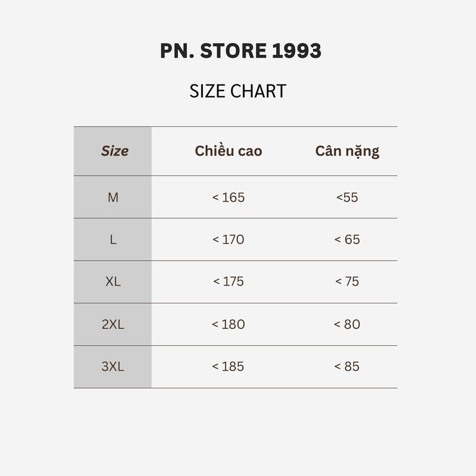Click the < 80 weight cell
This screenshot has height=476, width=476.
click(347, 324)
